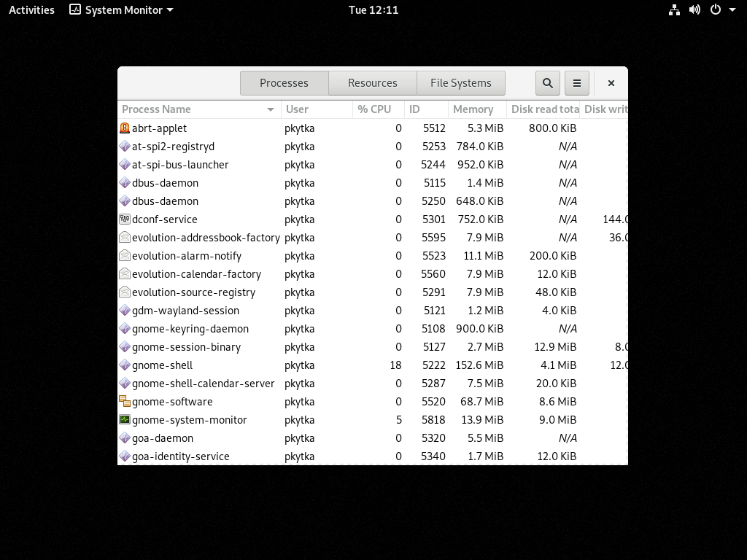Click the gnome-system-monitor process name
This screenshot has width=747, height=560.
(189, 420)
